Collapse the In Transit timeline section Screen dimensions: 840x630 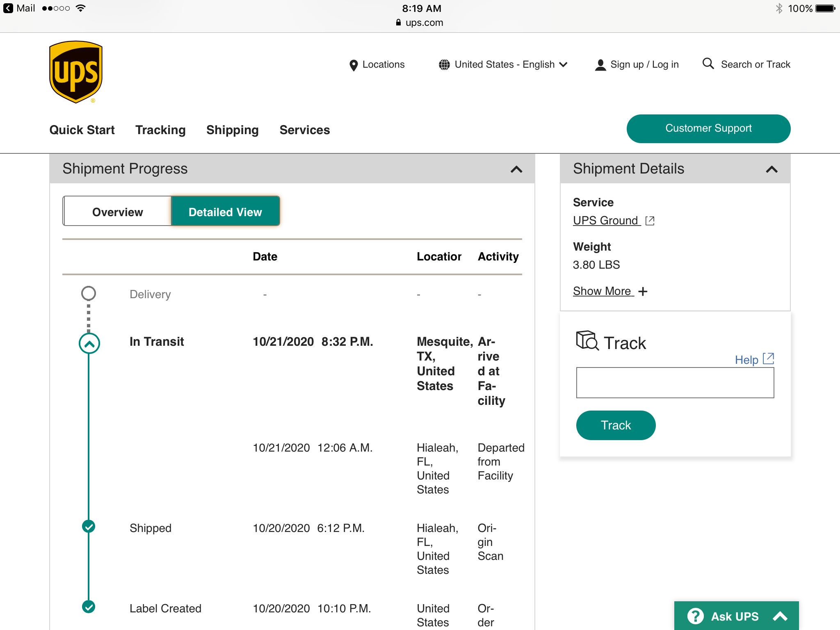point(89,344)
